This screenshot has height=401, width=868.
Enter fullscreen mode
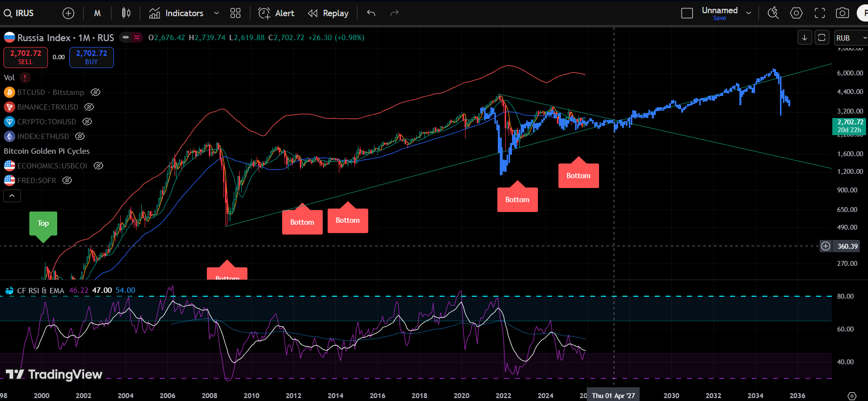coord(820,13)
